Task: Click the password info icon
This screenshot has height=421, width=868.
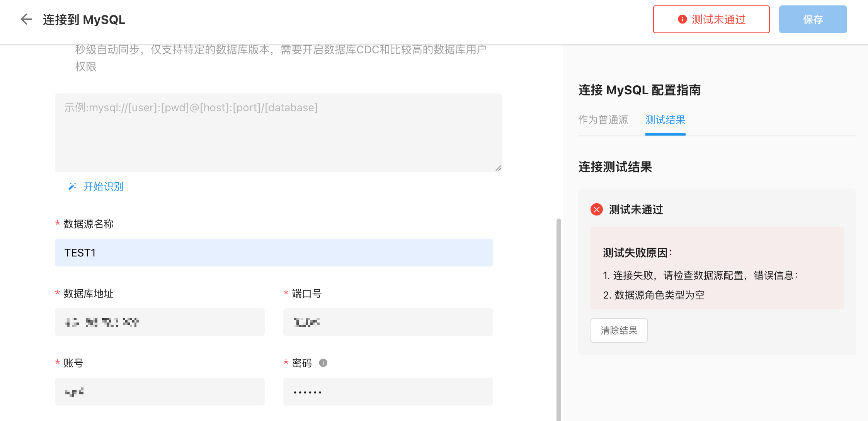Action: (323, 363)
